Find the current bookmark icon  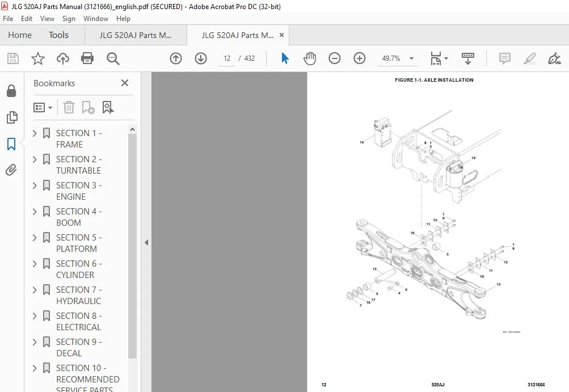108,107
